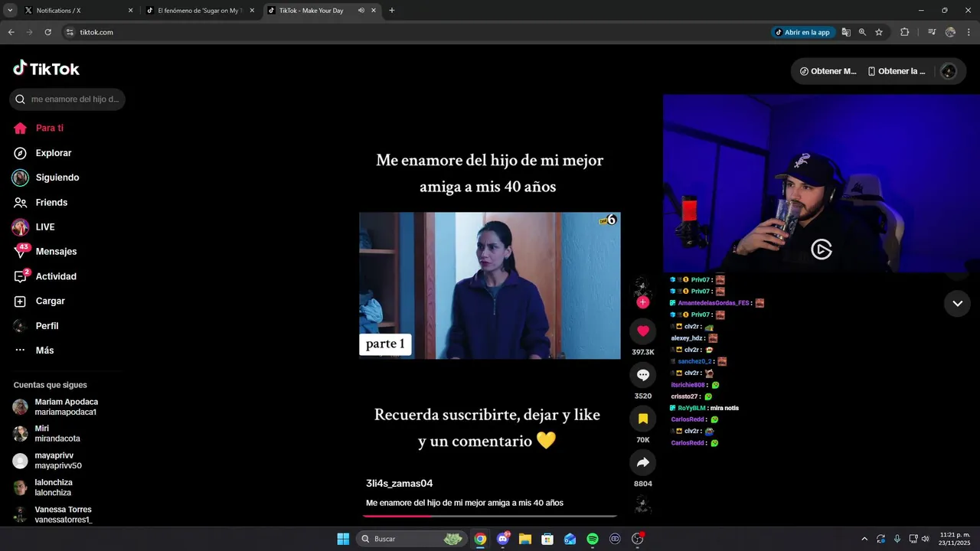Screen dimensions: 980x551
Task: Click the zoom magnifier icon in address bar
Action: coord(862,32)
